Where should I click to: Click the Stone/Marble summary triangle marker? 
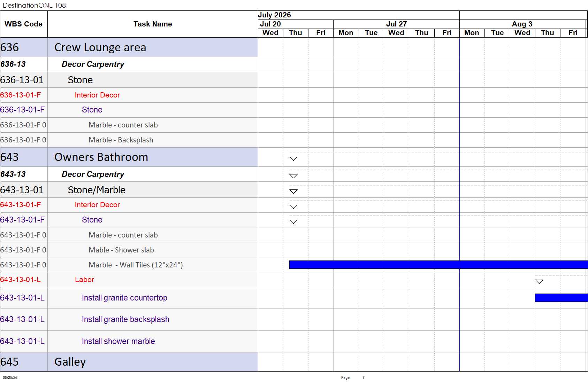[293, 191]
